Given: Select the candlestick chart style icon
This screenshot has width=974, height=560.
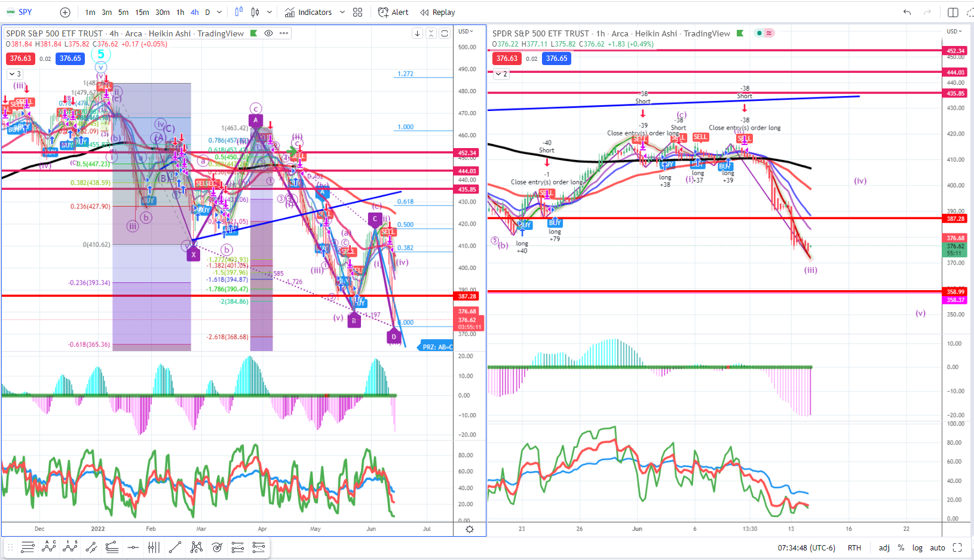Looking at the screenshot, I should [x=255, y=12].
